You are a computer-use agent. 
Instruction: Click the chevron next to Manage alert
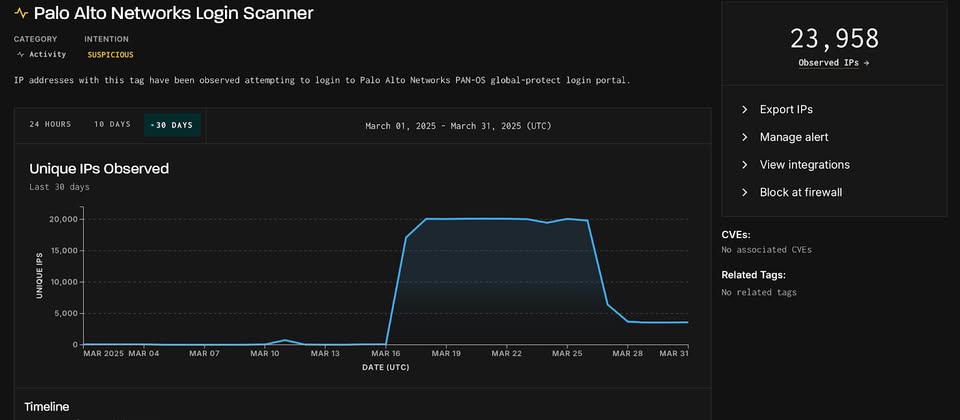coord(744,137)
